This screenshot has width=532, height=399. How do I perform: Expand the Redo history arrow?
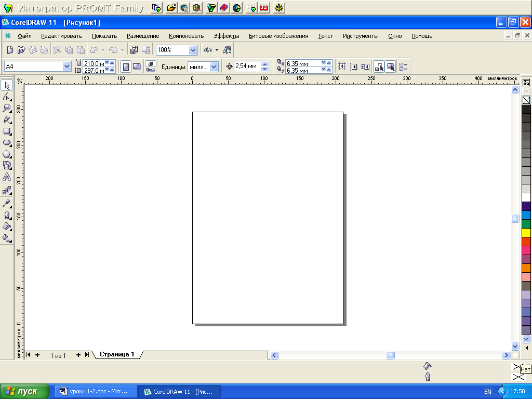click(x=123, y=50)
